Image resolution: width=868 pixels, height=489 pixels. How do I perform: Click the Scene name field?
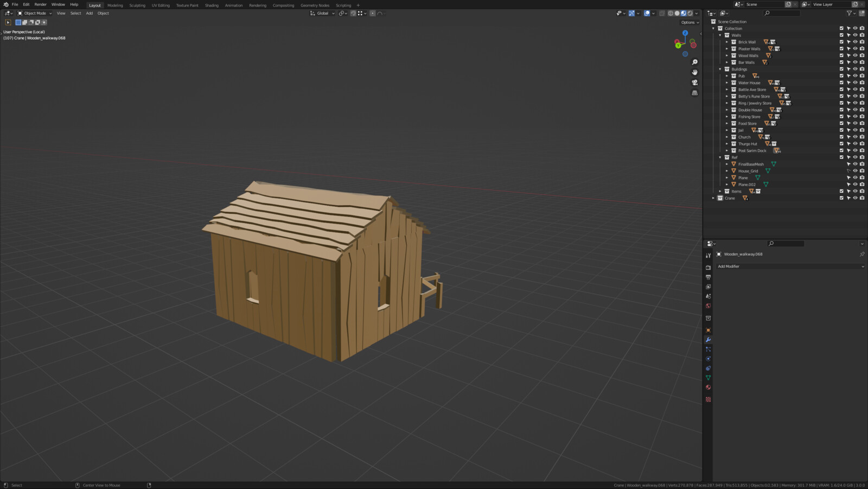click(764, 4)
